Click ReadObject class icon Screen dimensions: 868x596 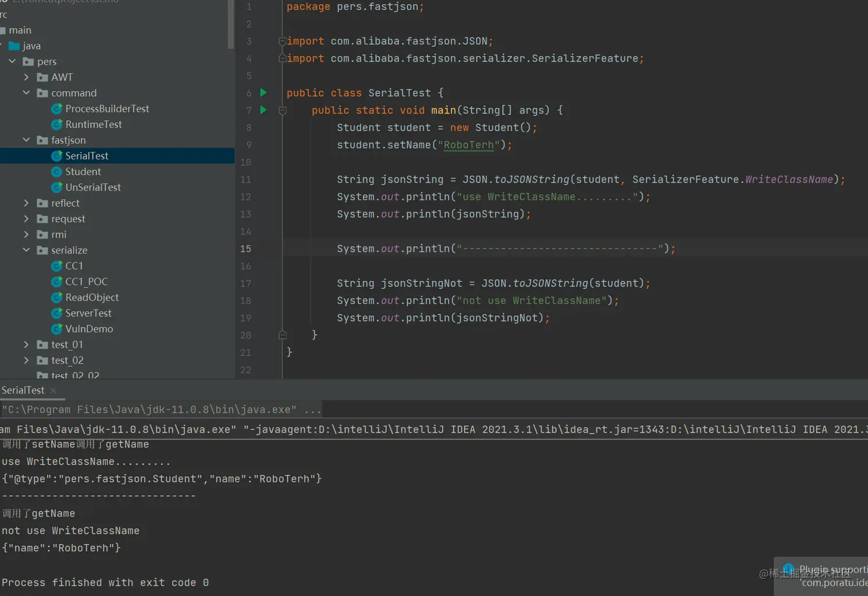point(57,297)
